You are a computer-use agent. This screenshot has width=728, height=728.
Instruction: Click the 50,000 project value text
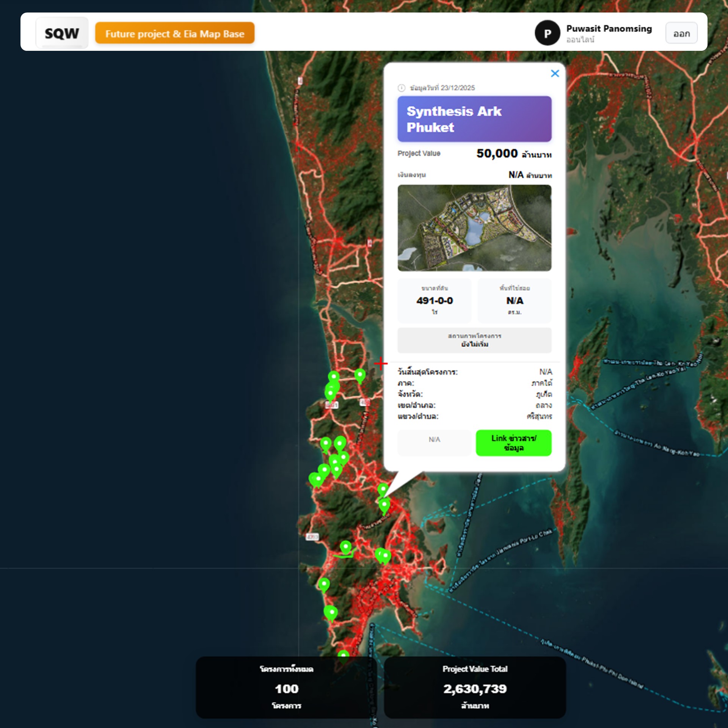click(x=497, y=153)
